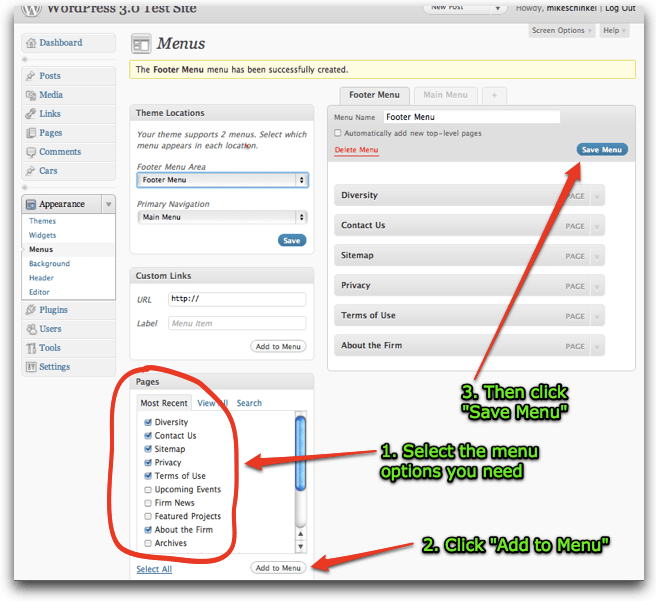Uncheck the Terms of Use checkbox
The width and height of the screenshot is (656, 601).
point(148,476)
